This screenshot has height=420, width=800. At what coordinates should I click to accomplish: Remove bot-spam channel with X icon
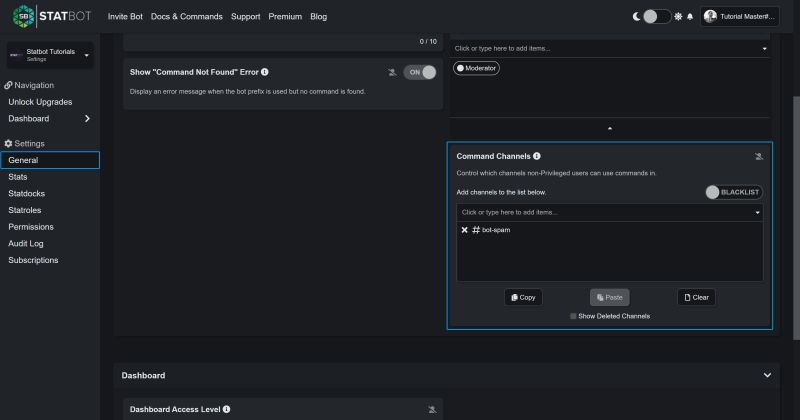pos(464,230)
